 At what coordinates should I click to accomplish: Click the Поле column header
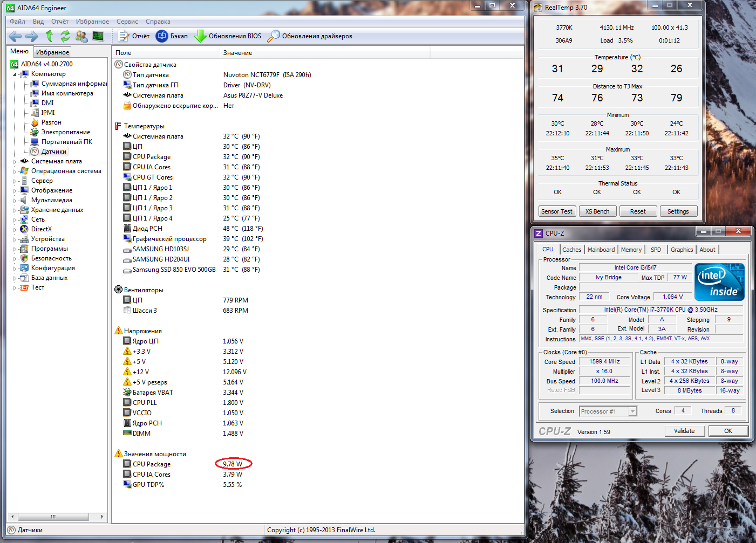coord(167,53)
